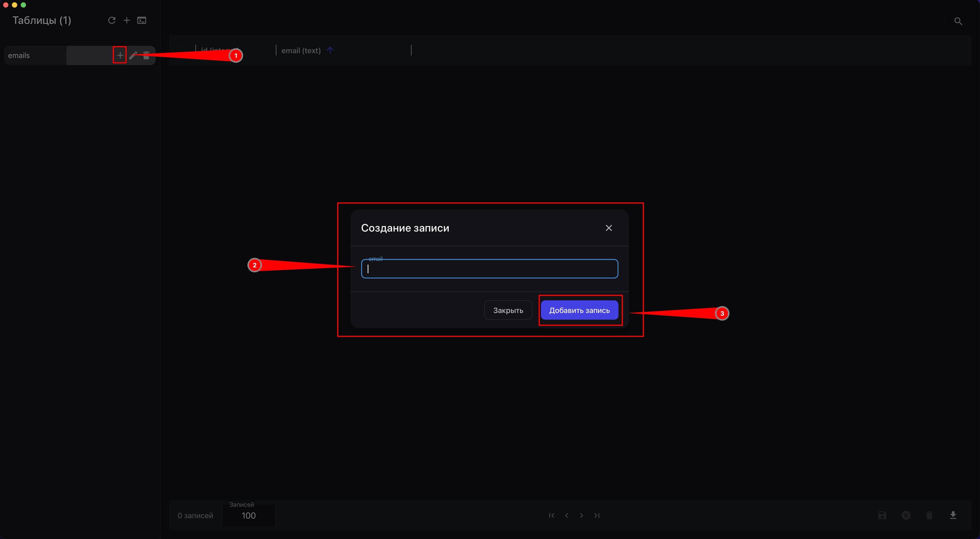Open search with magnifier icon
The height and width of the screenshot is (539, 980).
[x=958, y=21]
